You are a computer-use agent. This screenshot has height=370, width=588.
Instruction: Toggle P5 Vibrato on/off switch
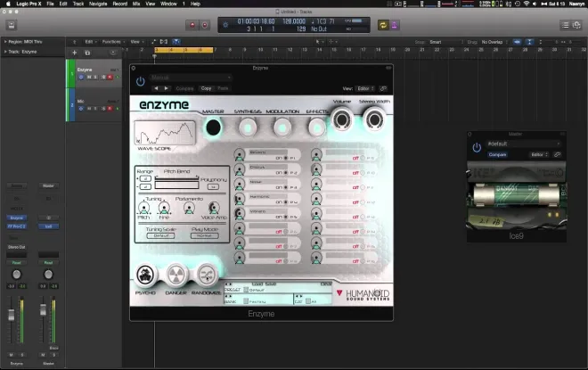point(286,217)
